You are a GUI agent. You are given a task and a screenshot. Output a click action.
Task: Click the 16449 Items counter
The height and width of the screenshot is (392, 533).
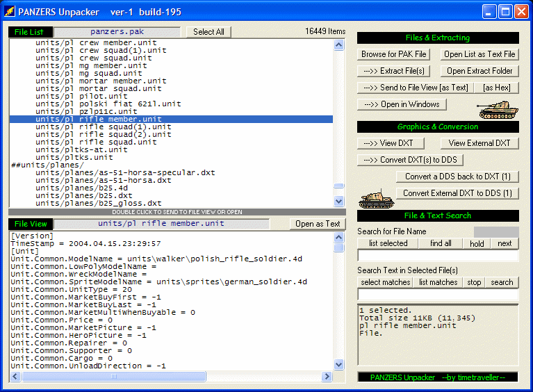click(325, 31)
